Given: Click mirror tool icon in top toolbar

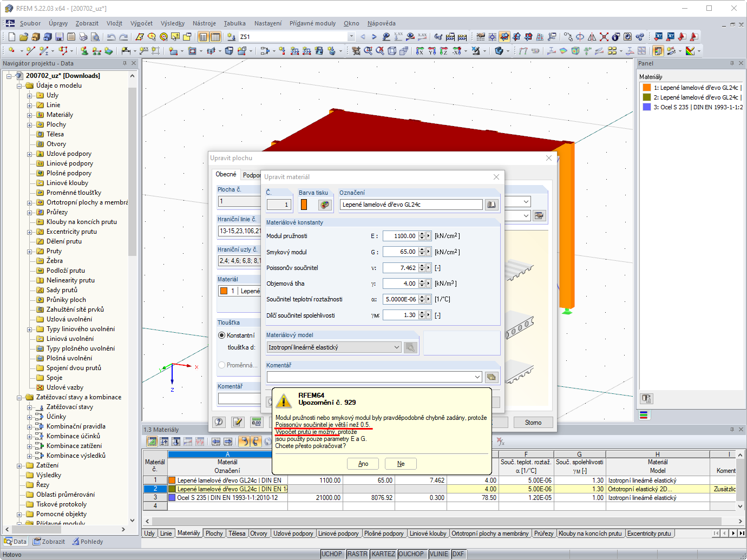Looking at the screenshot, I should (x=592, y=37).
